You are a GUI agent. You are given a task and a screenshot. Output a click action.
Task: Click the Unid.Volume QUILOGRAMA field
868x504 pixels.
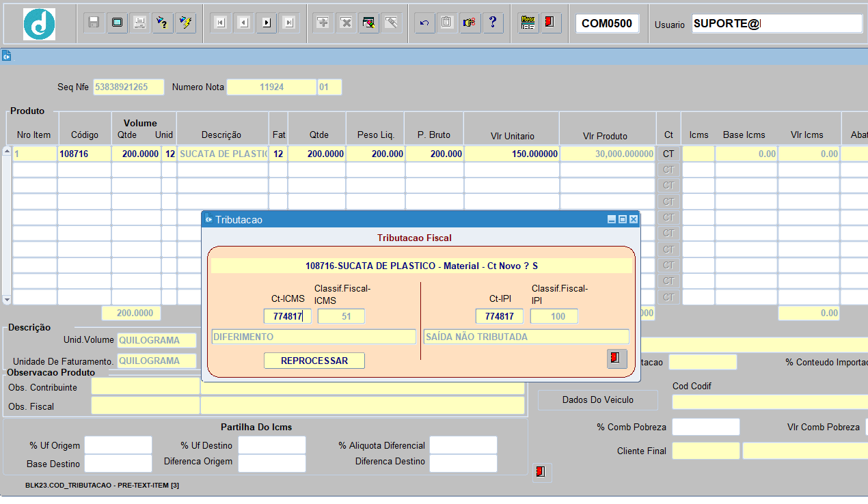[x=157, y=340]
